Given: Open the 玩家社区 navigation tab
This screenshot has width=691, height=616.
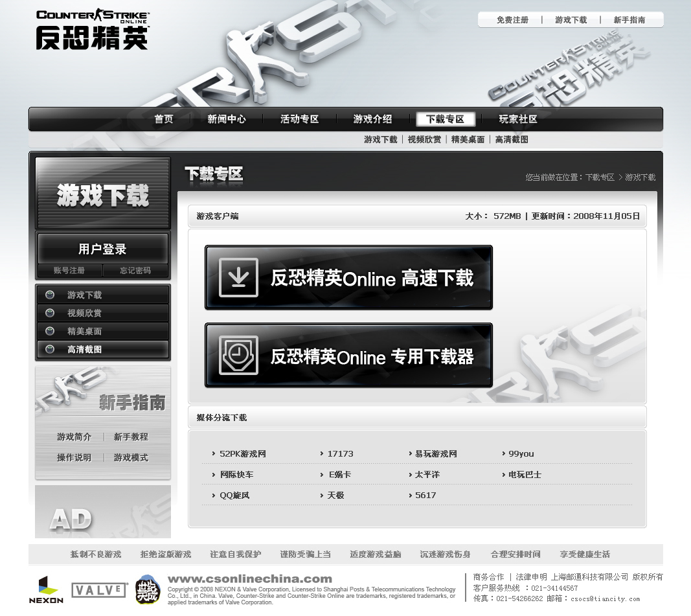Looking at the screenshot, I should (x=518, y=119).
